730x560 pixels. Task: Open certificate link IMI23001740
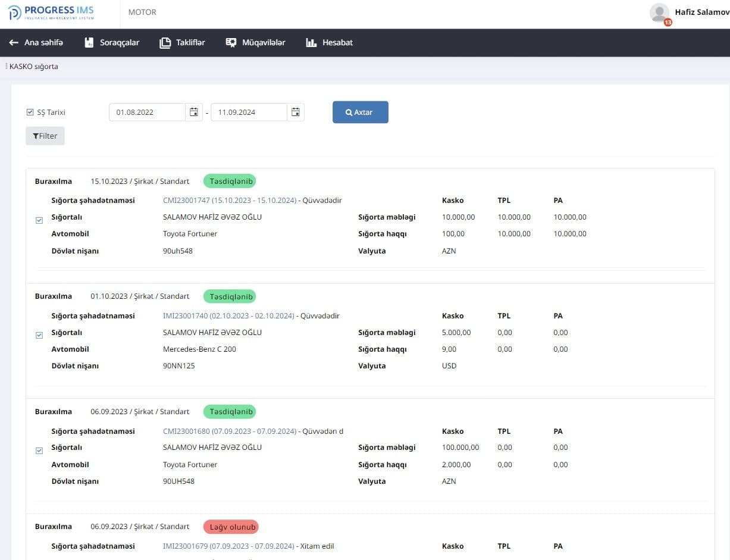click(x=228, y=316)
